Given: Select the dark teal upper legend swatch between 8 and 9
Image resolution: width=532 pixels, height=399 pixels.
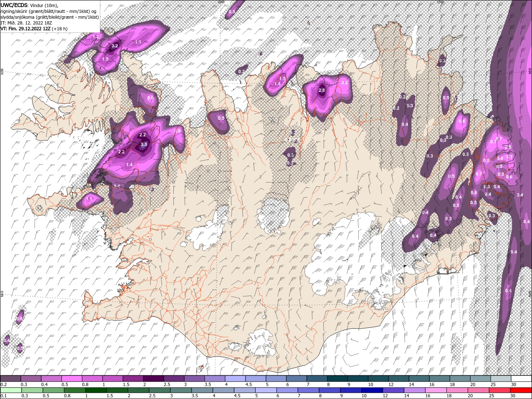Looking at the screenshot, I should coord(337,379).
